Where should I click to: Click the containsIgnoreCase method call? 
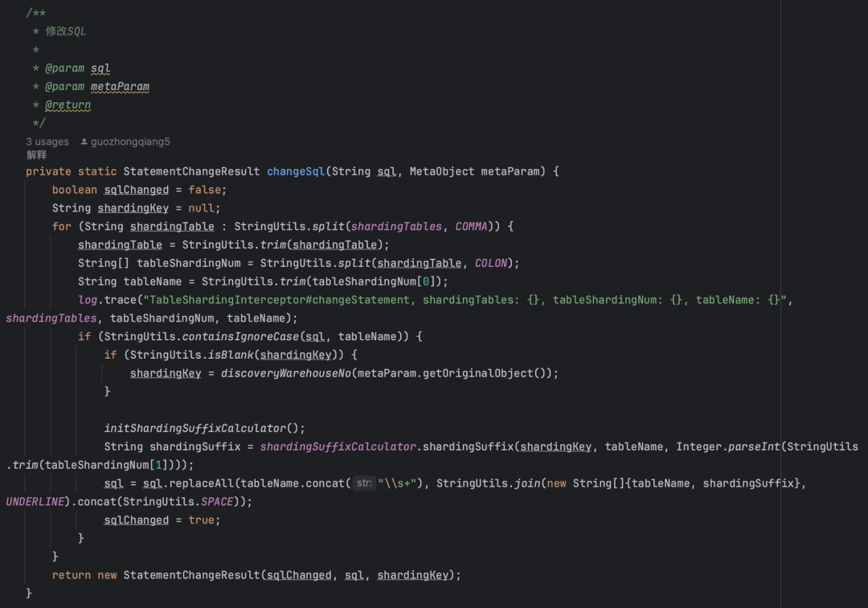click(240, 337)
